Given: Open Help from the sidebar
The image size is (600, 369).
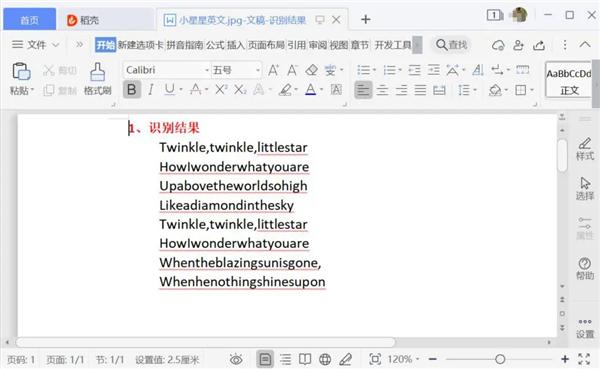Looking at the screenshot, I should coord(585,268).
